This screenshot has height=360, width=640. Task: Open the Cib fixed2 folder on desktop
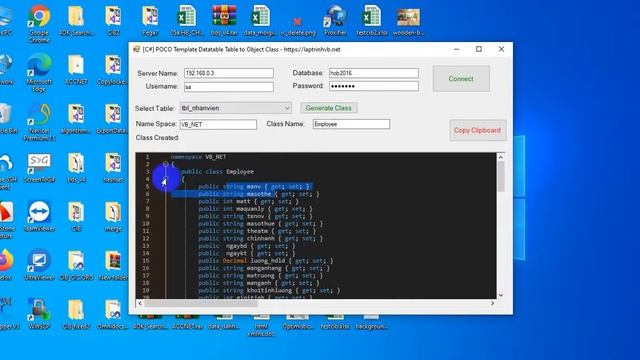tap(76, 314)
